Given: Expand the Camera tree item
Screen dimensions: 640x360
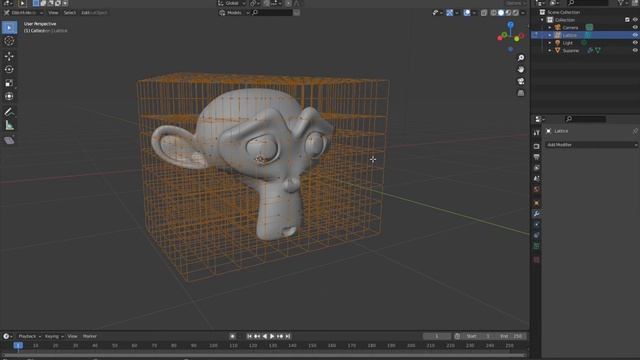Looking at the screenshot, I should [x=550, y=27].
